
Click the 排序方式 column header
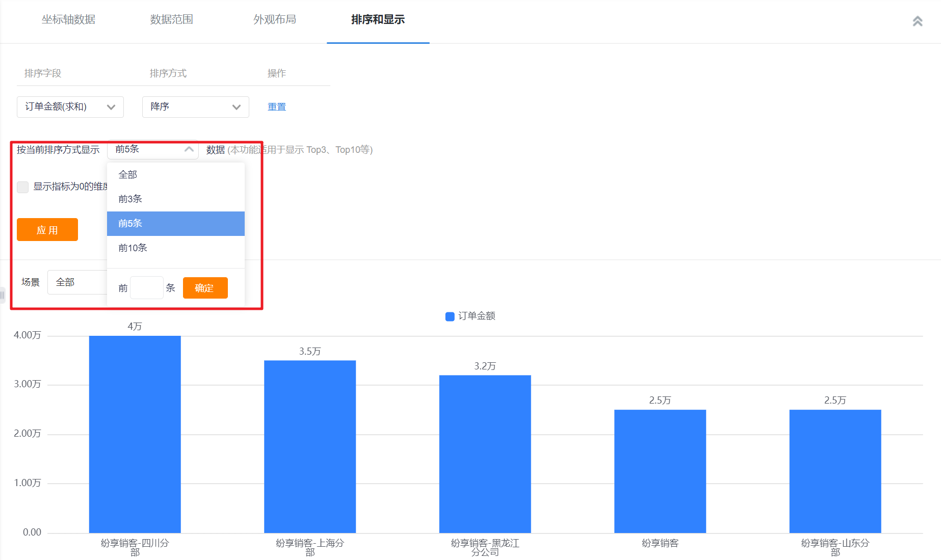[168, 73]
